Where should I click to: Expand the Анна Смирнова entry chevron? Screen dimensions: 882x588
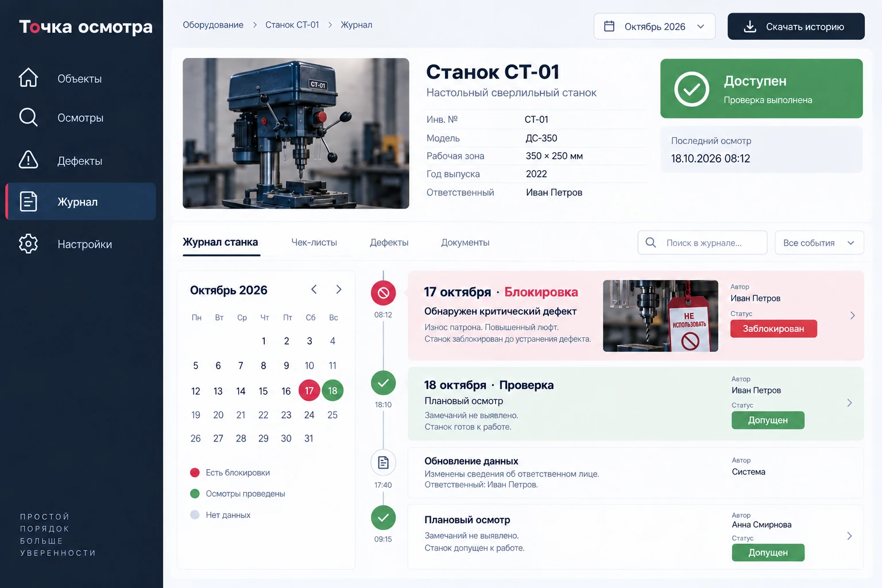(850, 536)
